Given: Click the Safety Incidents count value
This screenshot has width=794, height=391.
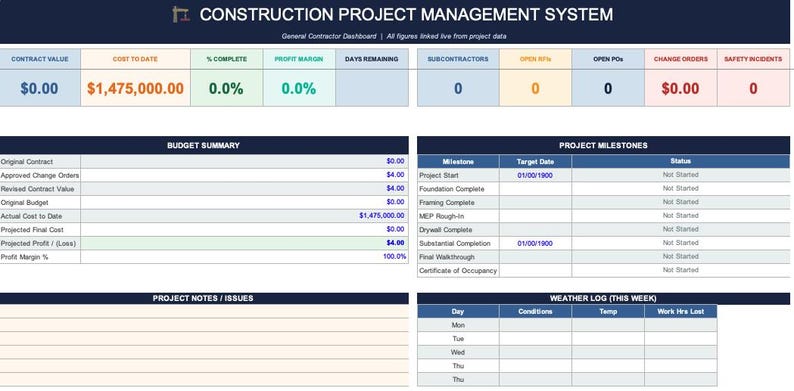Looking at the screenshot, I should (753, 88).
